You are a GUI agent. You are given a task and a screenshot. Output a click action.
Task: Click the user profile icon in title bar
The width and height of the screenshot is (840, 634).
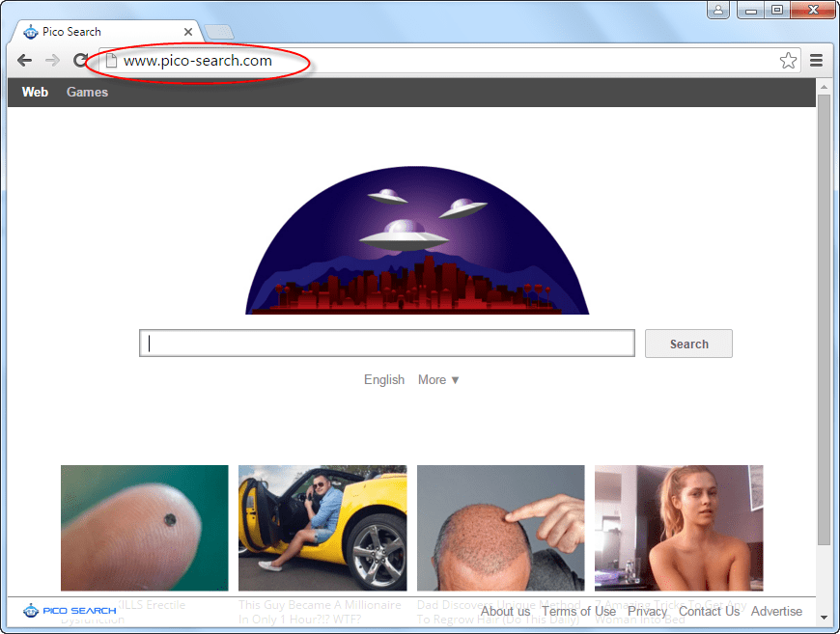click(718, 10)
